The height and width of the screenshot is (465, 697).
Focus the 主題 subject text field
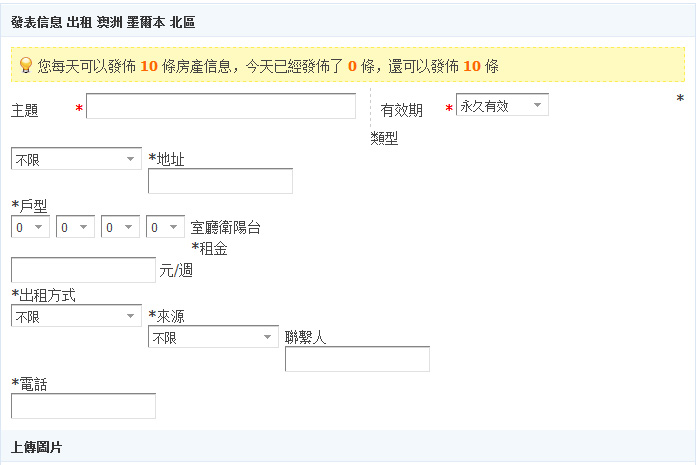point(221,107)
